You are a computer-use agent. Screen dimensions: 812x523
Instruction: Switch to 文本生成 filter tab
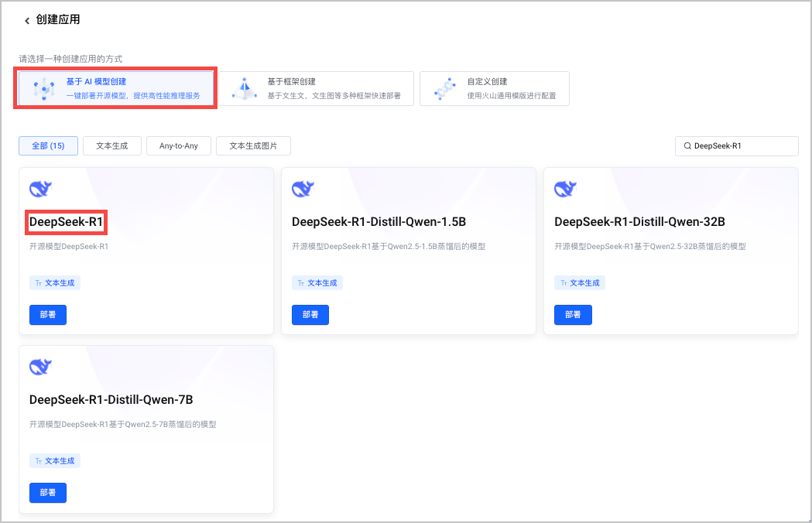pyautogui.click(x=112, y=146)
